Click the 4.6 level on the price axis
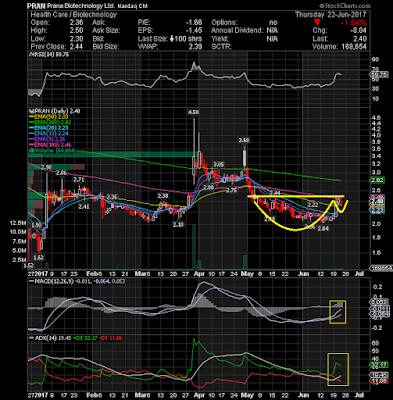The image size is (393, 400). tap(376, 117)
